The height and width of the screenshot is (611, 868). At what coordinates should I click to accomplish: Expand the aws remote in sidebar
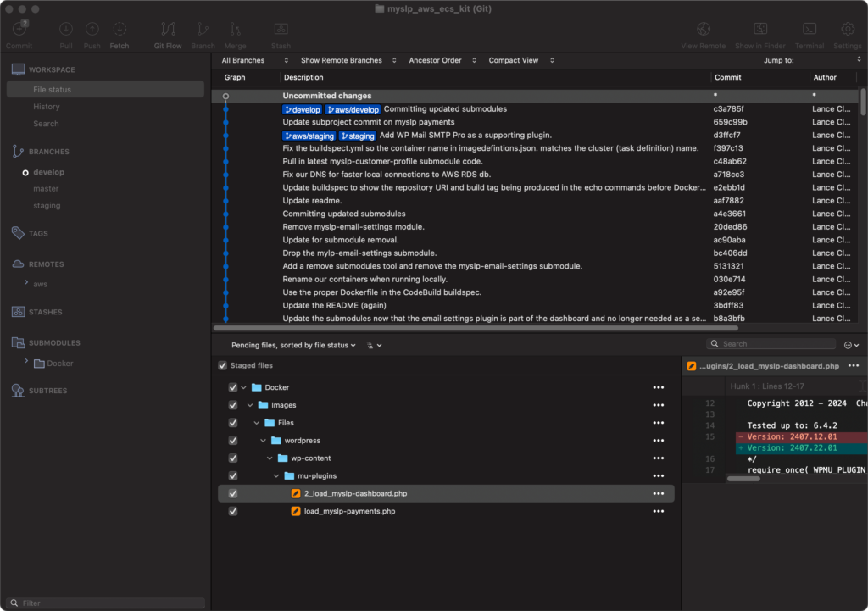tap(26, 283)
